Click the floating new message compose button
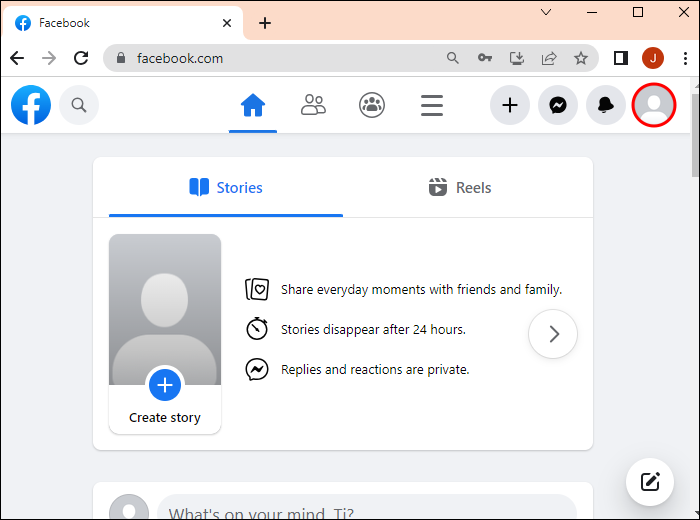Screen dimensions: 700x520 (x=650, y=482)
